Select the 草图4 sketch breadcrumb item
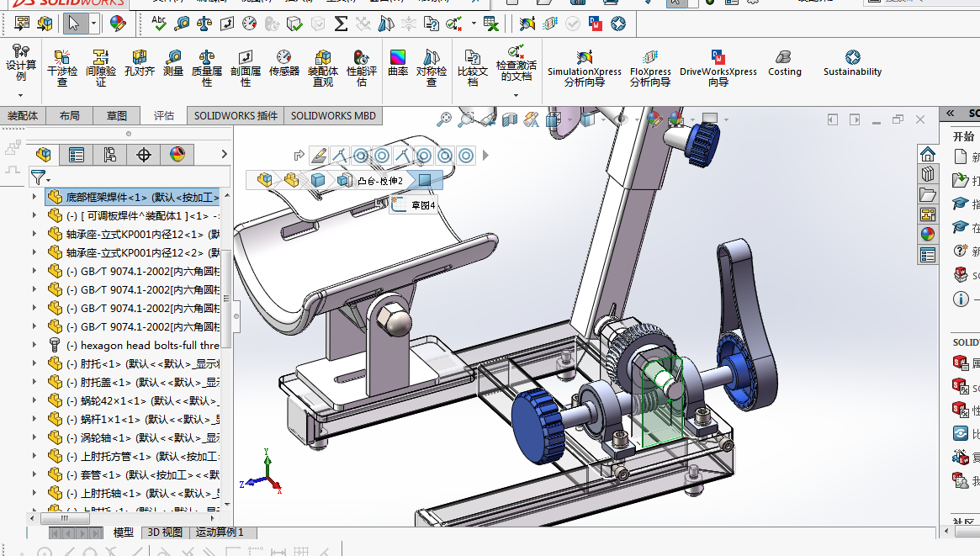The image size is (980, 556). 422,204
